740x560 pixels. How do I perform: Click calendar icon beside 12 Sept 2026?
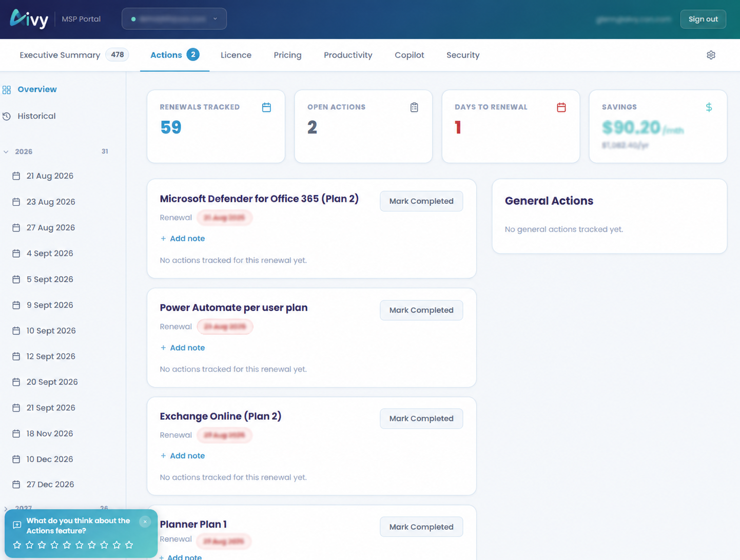[x=16, y=356]
